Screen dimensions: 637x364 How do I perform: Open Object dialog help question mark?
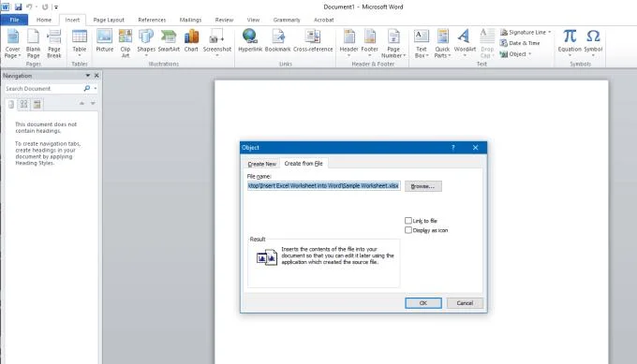point(453,147)
